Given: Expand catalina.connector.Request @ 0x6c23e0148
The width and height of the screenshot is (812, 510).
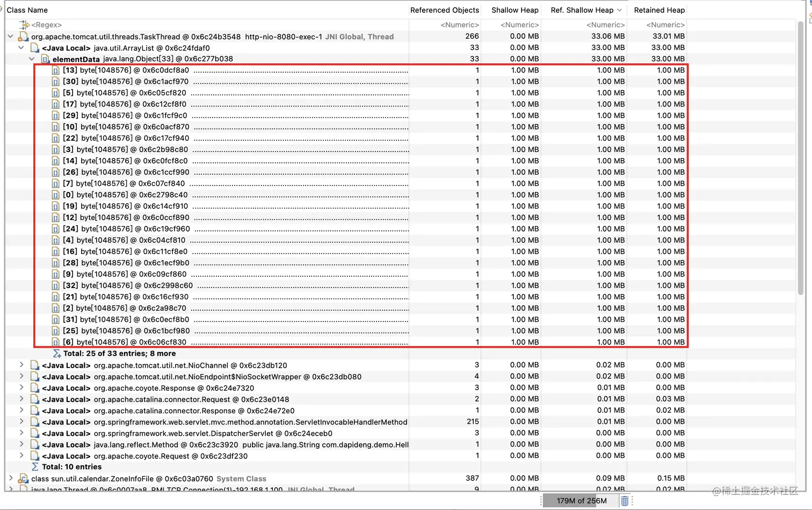Looking at the screenshot, I should (x=21, y=399).
